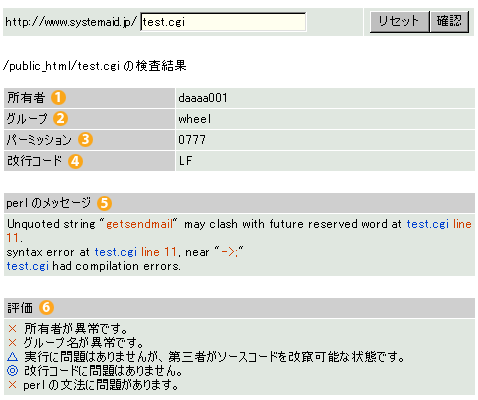
Task: Click the リセット button
Action: (x=399, y=22)
